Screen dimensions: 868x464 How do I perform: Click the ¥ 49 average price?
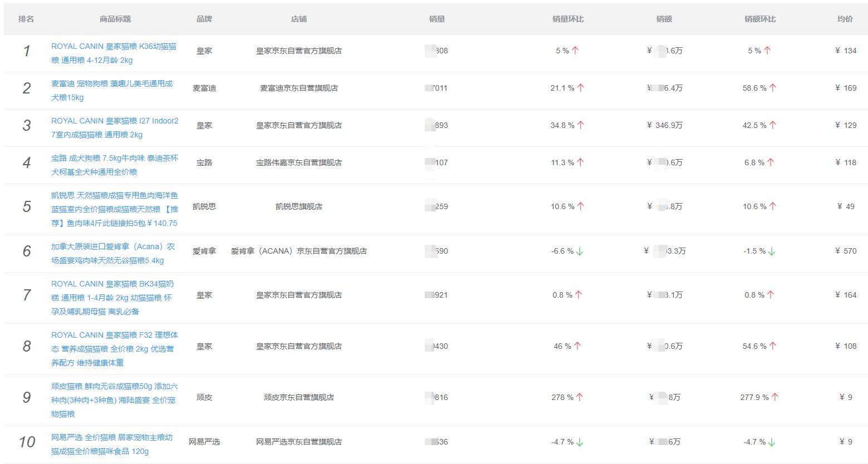[846, 206]
